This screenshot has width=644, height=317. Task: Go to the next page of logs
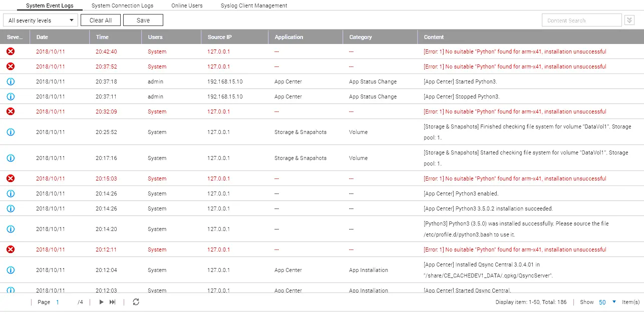pos(102,302)
